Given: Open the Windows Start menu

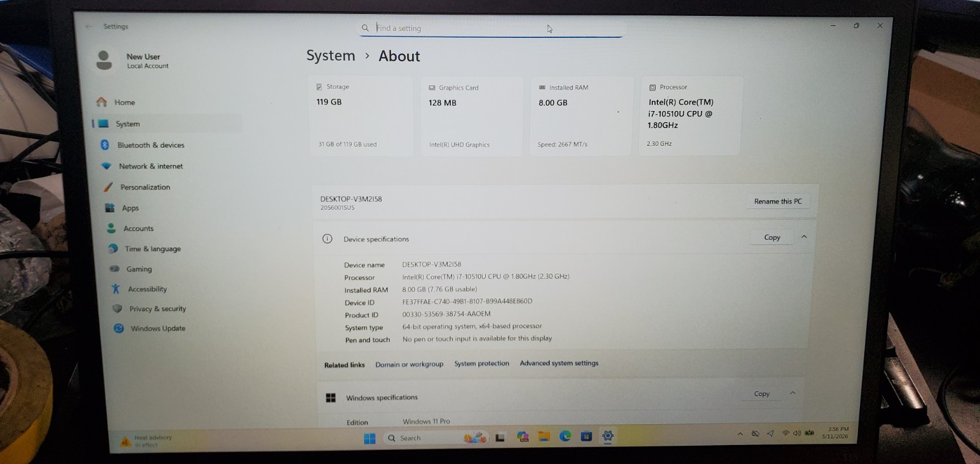Looking at the screenshot, I should (x=369, y=438).
